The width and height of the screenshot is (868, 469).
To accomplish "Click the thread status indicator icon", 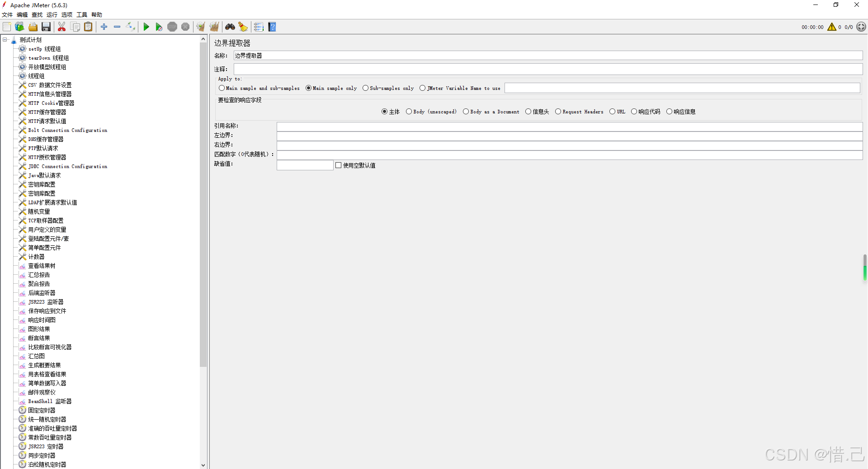I will [x=861, y=27].
